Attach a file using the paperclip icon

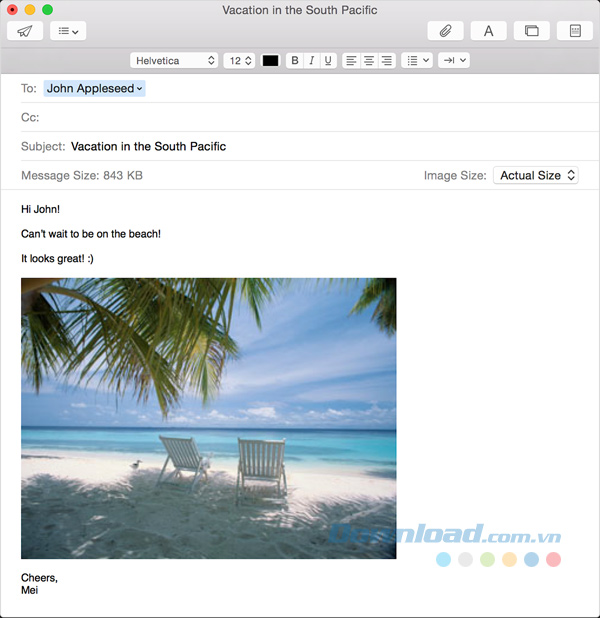pos(445,31)
